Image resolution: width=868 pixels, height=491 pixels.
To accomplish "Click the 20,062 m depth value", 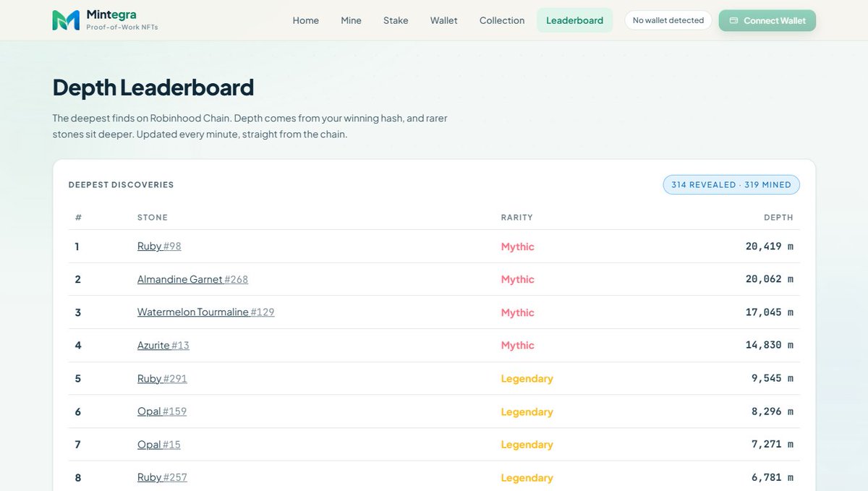I will [770, 279].
